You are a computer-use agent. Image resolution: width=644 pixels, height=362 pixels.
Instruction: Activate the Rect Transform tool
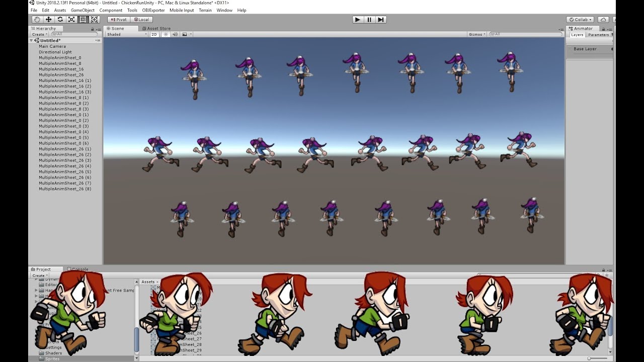tap(83, 20)
